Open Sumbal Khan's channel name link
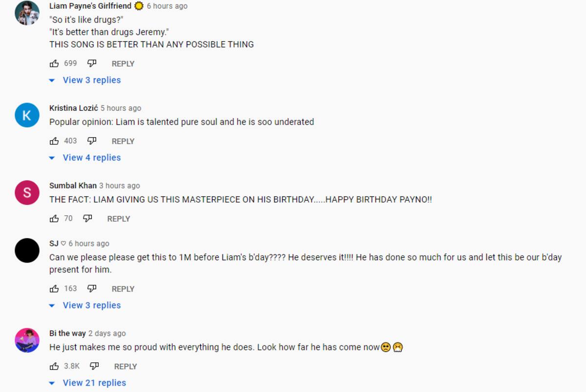 coord(73,186)
